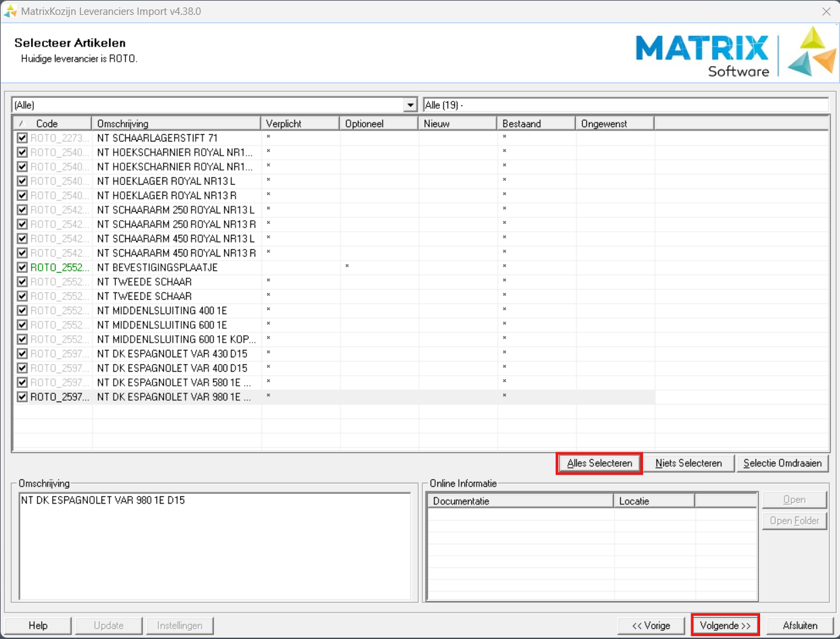Toggle checkbox for NT DK ESPAGNOLET VAR 430 D15
This screenshot has height=639, width=840.
(x=22, y=353)
